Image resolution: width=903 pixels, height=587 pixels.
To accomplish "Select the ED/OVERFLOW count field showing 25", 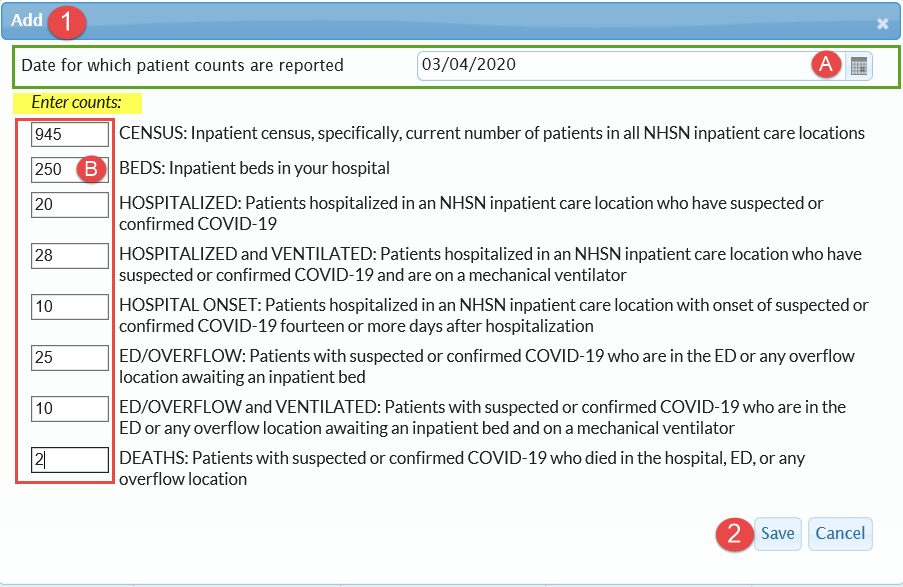I will pyautogui.click(x=69, y=358).
